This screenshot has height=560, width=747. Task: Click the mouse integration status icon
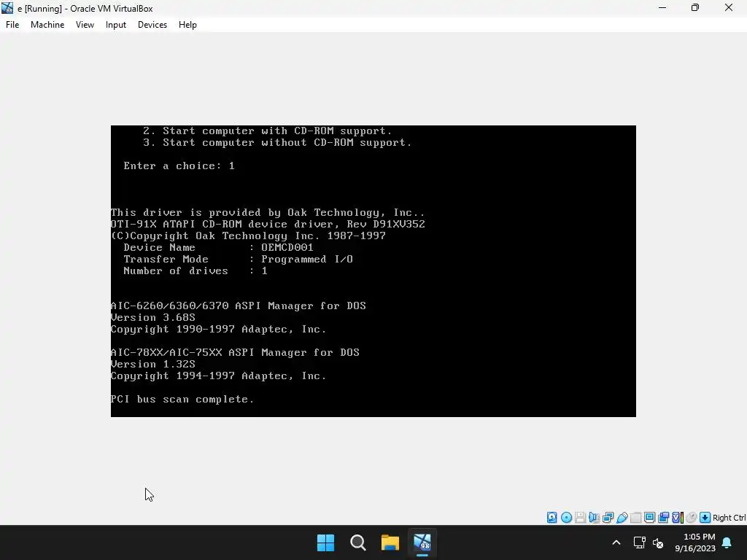pos(692,518)
